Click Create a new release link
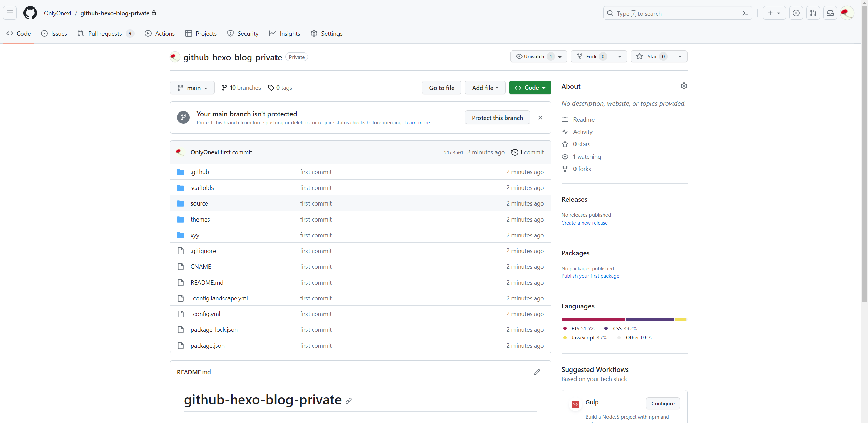The width and height of the screenshot is (868, 423). point(584,223)
